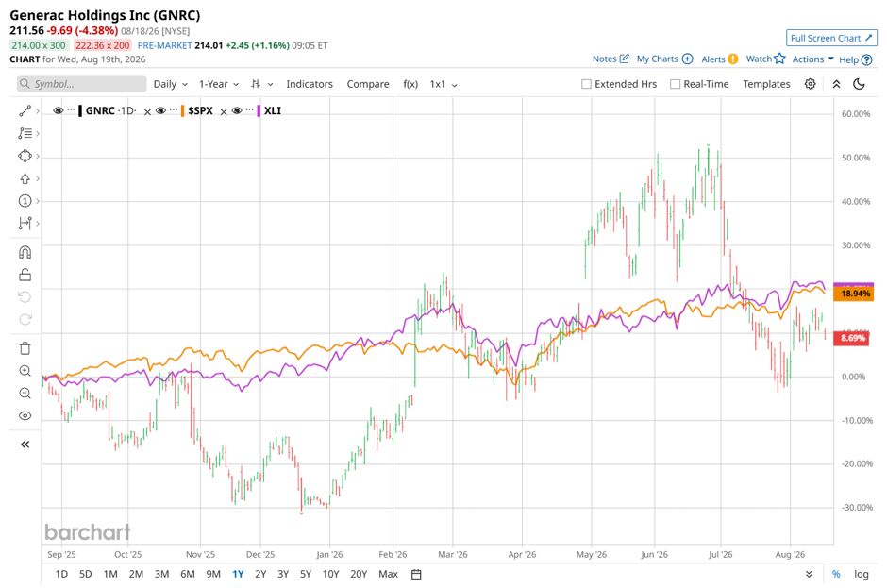This screenshot has height=588, width=887.
Task: Open the Daily frequency dropdown
Action: 170,84
